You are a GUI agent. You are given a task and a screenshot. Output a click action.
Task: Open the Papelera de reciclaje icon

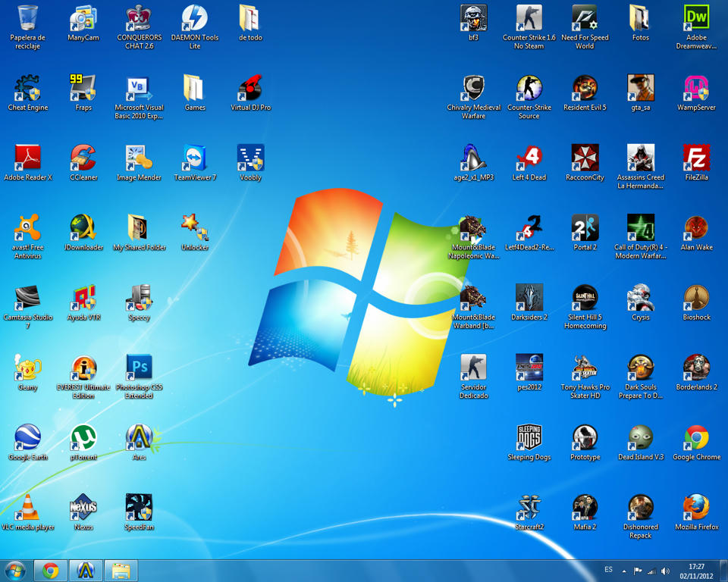pyautogui.click(x=27, y=18)
